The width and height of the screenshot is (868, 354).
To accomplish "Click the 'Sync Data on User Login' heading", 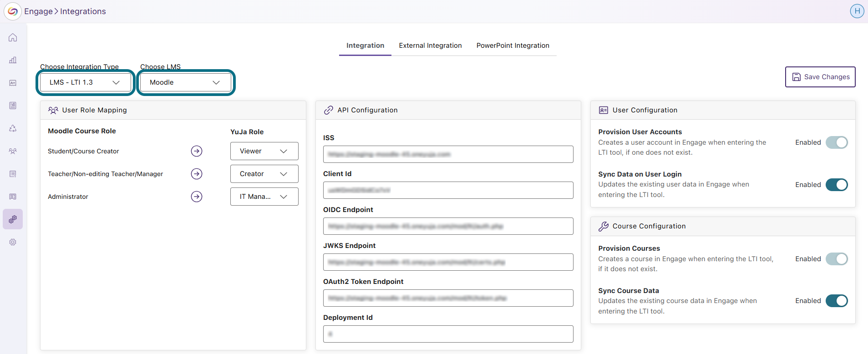I will coord(640,174).
